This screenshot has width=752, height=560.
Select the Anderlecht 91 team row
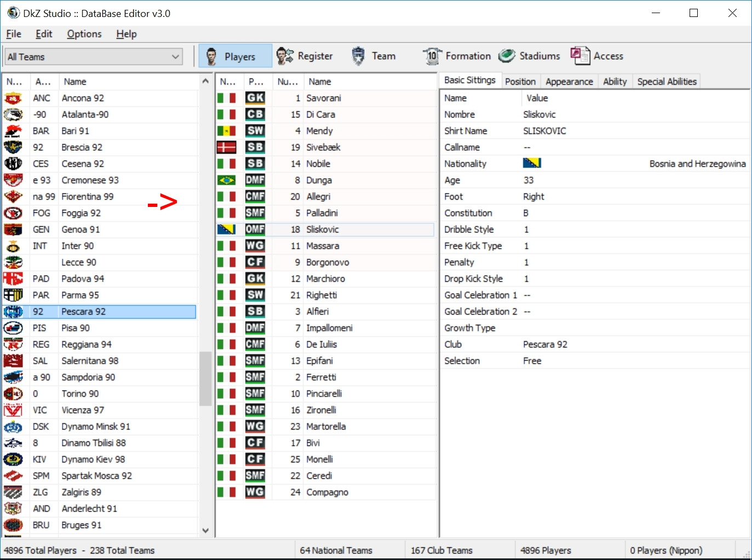(100, 509)
